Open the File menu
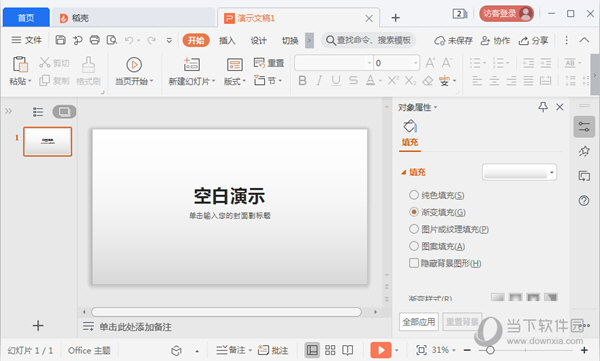 pyautogui.click(x=26, y=40)
